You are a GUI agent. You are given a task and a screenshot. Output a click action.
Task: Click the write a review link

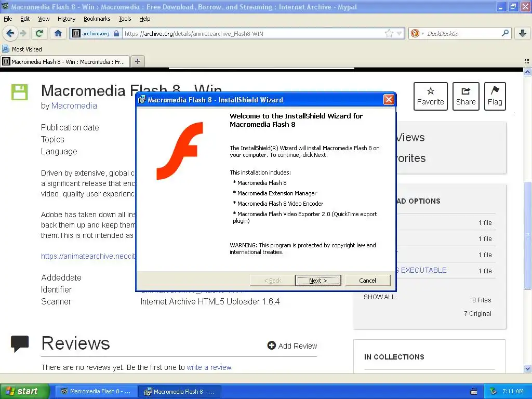(x=209, y=367)
